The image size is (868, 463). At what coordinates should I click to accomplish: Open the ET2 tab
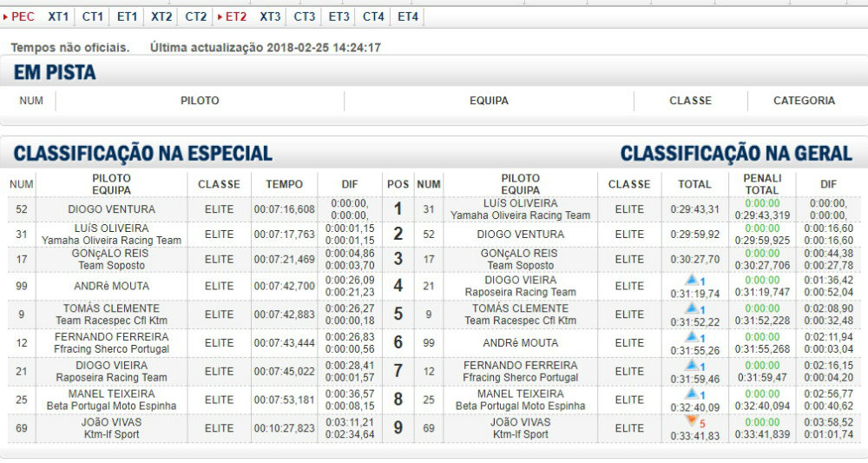[x=236, y=17]
